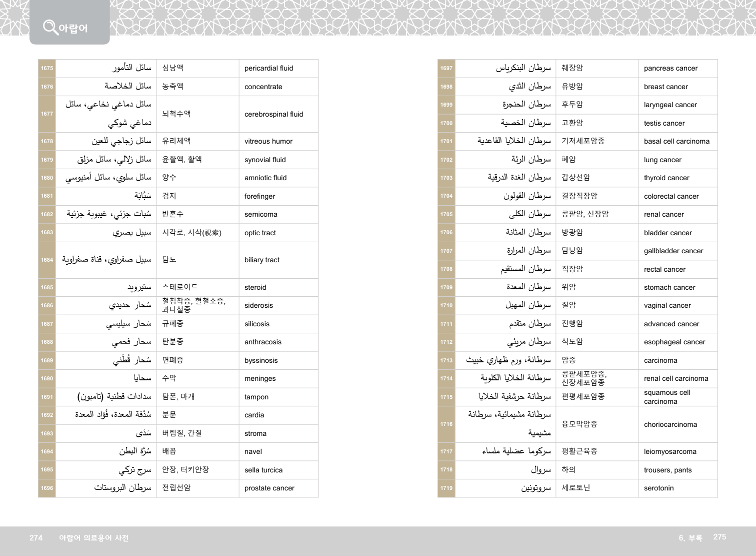Select the 'basal cell carcinoma' entry

pos(676,142)
